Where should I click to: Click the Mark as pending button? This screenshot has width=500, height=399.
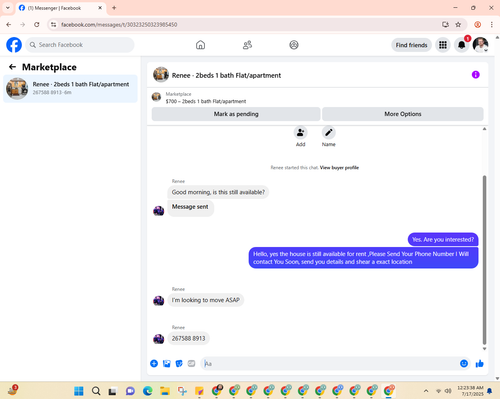(x=236, y=114)
